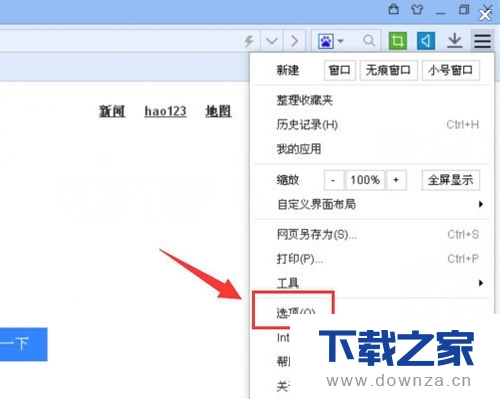Minimize the browser window

click(440, 13)
